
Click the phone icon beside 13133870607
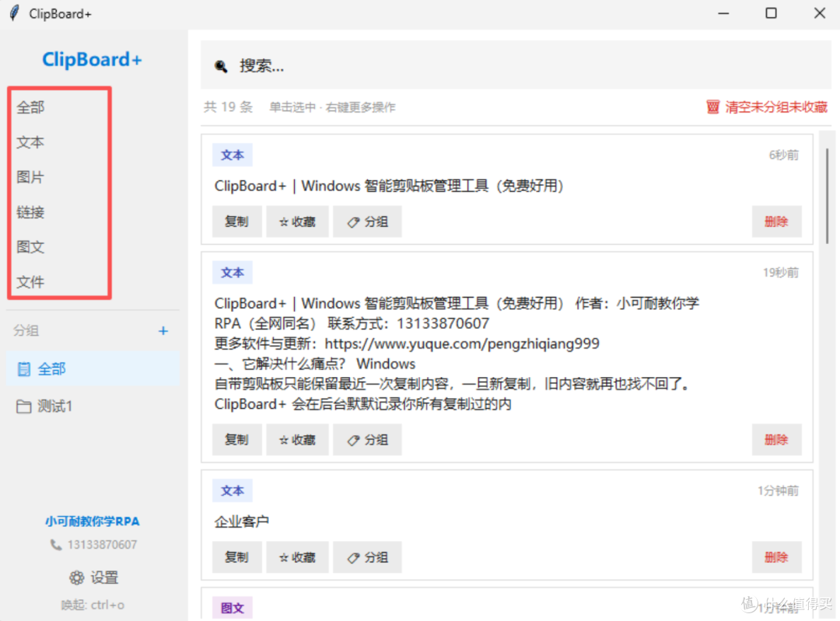(x=56, y=545)
